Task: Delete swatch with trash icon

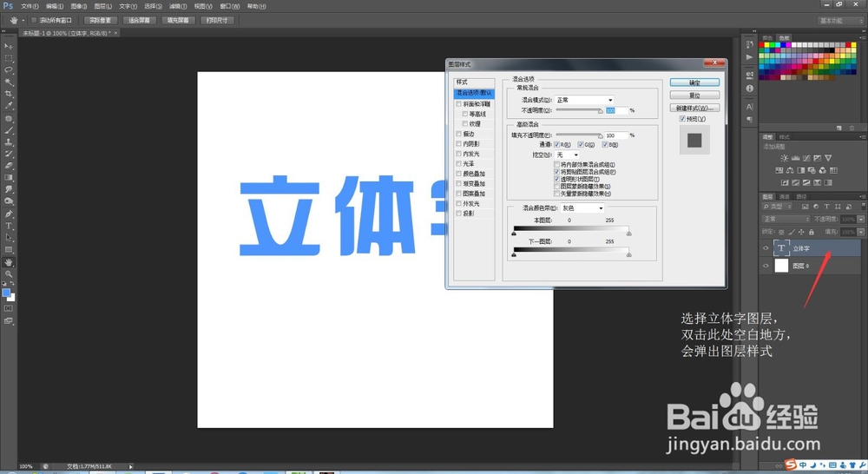Action: coord(852,128)
